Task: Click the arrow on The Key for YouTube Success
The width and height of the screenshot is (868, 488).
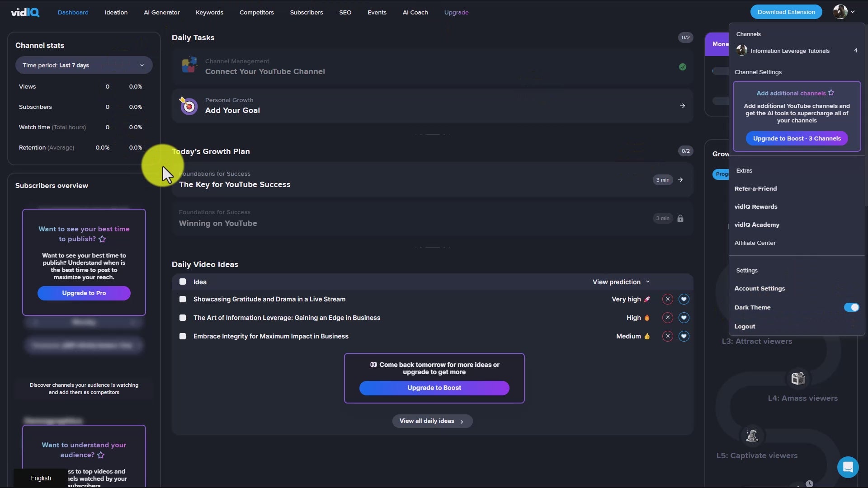Action: point(680,179)
